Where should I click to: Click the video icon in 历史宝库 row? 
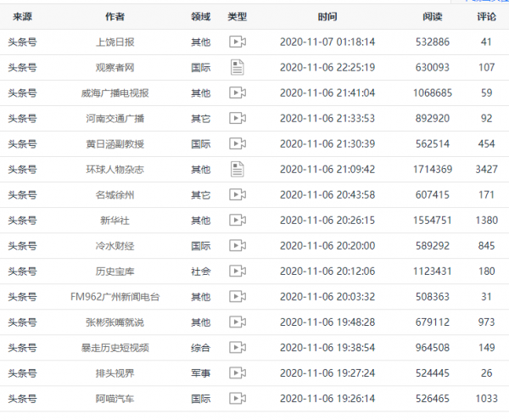tap(238, 271)
